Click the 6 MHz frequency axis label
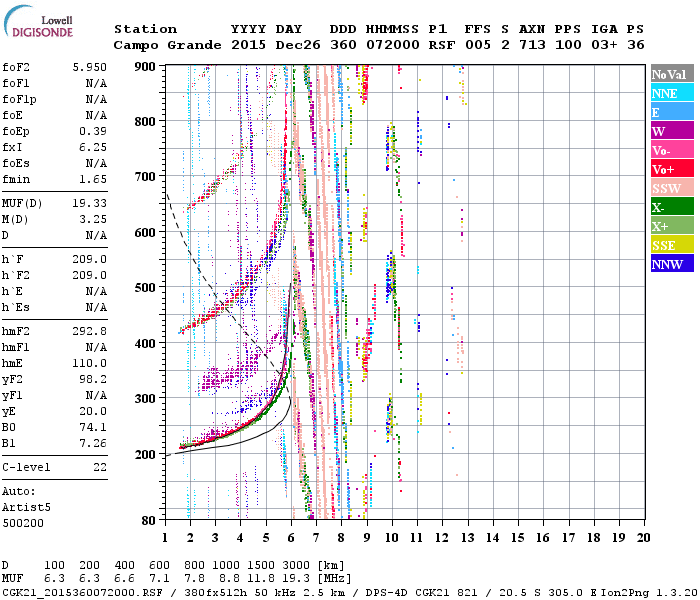The width and height of the screenshot is (700, 600). [x=291, y=538]
